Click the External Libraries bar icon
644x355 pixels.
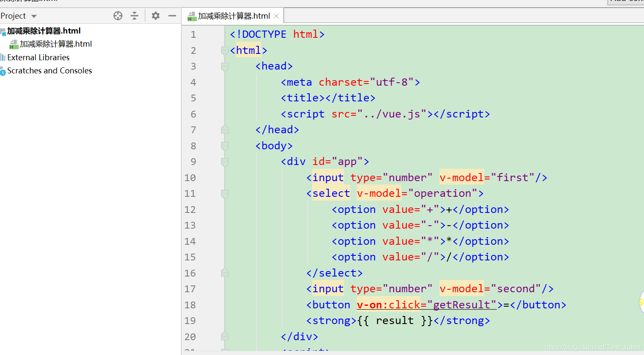(3, 57)
